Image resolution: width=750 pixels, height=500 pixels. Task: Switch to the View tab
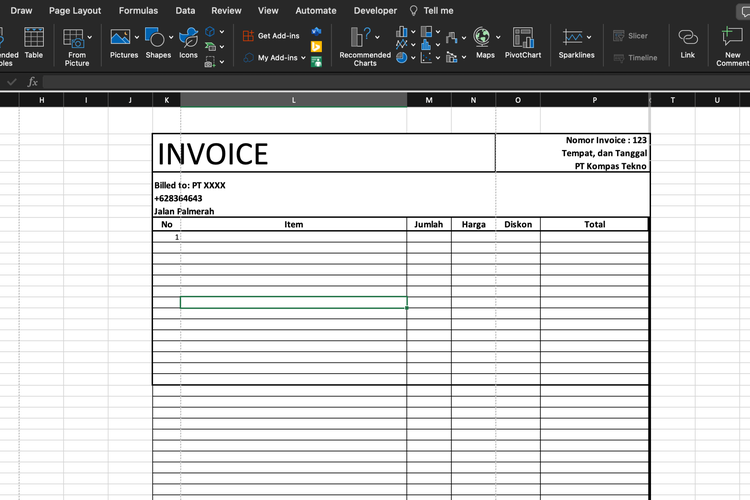(x=268, y=11)
